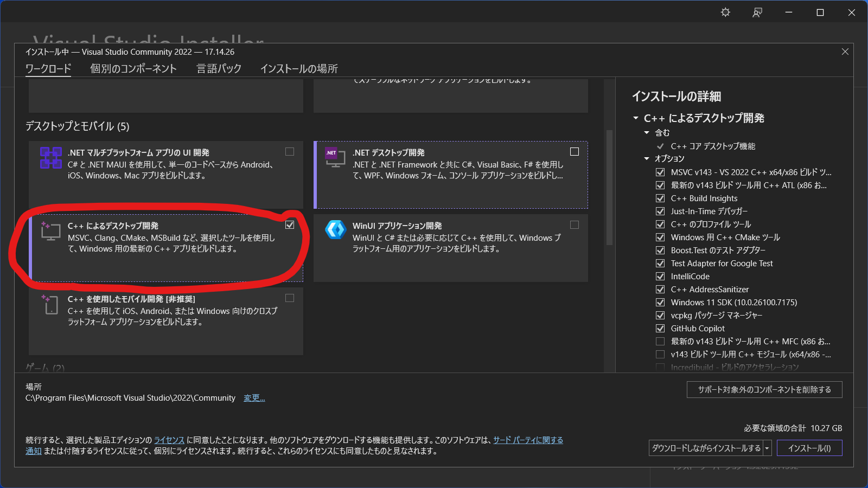Uncheck the C++ desktop development workload checkbox

(290, 224)
